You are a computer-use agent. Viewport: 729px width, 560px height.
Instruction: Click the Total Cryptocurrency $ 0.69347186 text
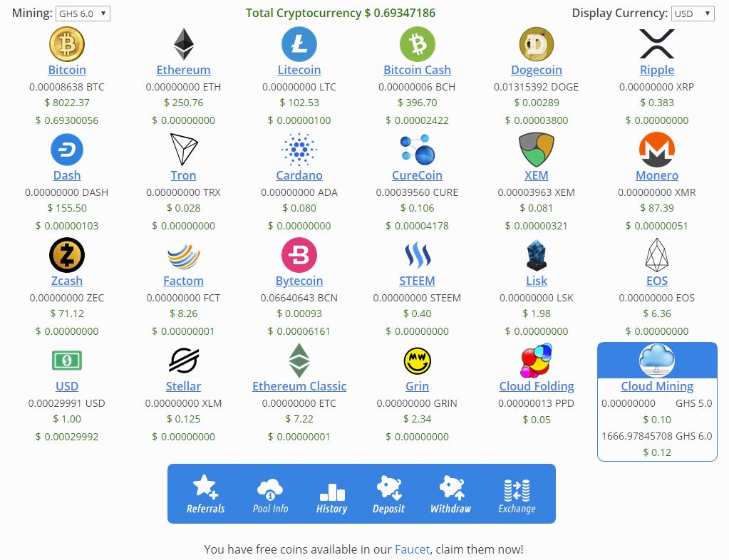(341, 13)
